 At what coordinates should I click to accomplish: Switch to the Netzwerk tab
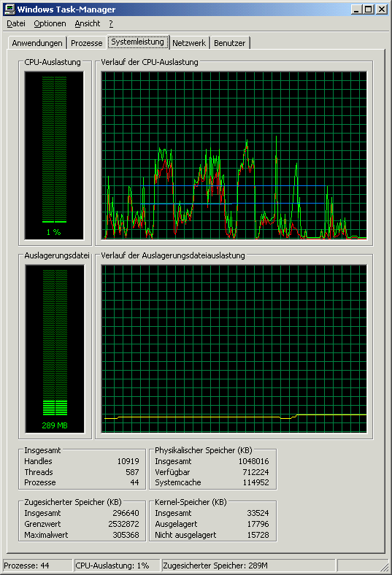pos(189,43)
